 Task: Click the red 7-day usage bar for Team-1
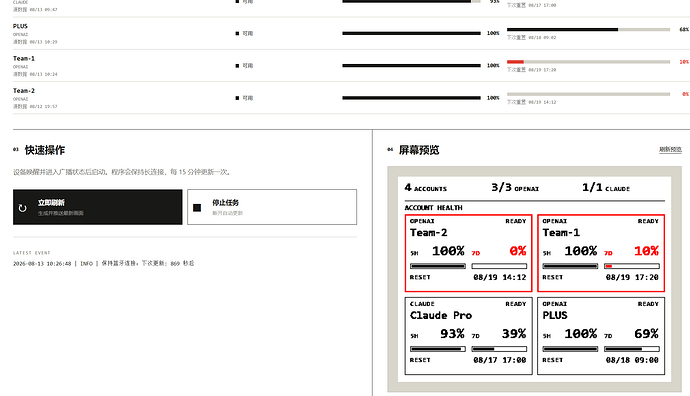pyautogui.click(x=588, y=62)
